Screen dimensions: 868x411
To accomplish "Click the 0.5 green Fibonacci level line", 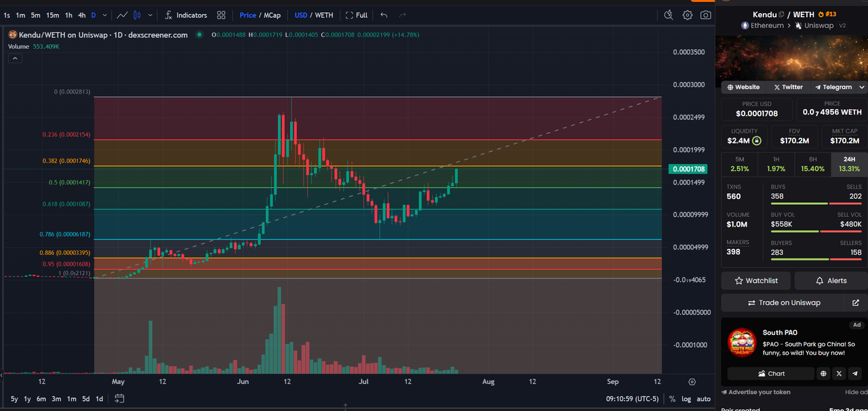I will tap(378, 188).
